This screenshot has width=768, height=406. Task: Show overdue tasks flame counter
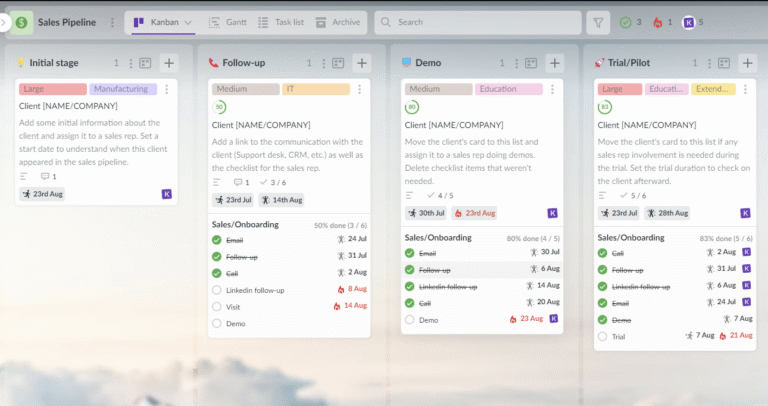[662, 23]
